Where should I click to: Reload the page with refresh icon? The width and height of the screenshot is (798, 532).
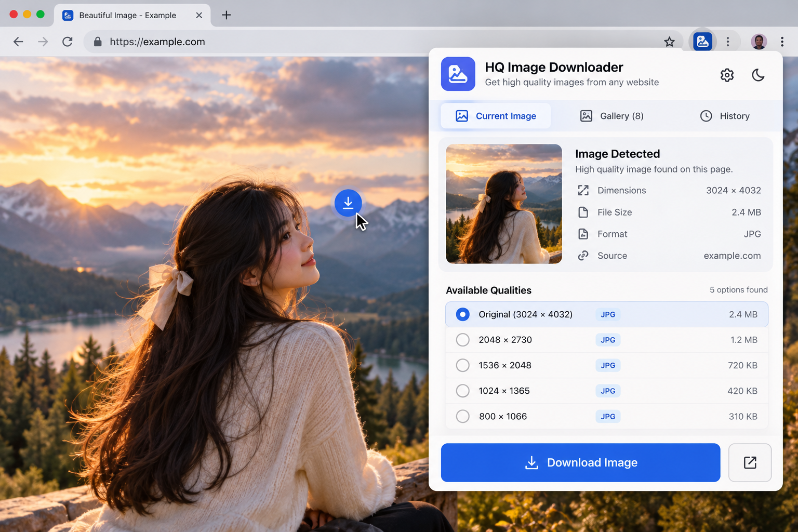coord(68,42)
